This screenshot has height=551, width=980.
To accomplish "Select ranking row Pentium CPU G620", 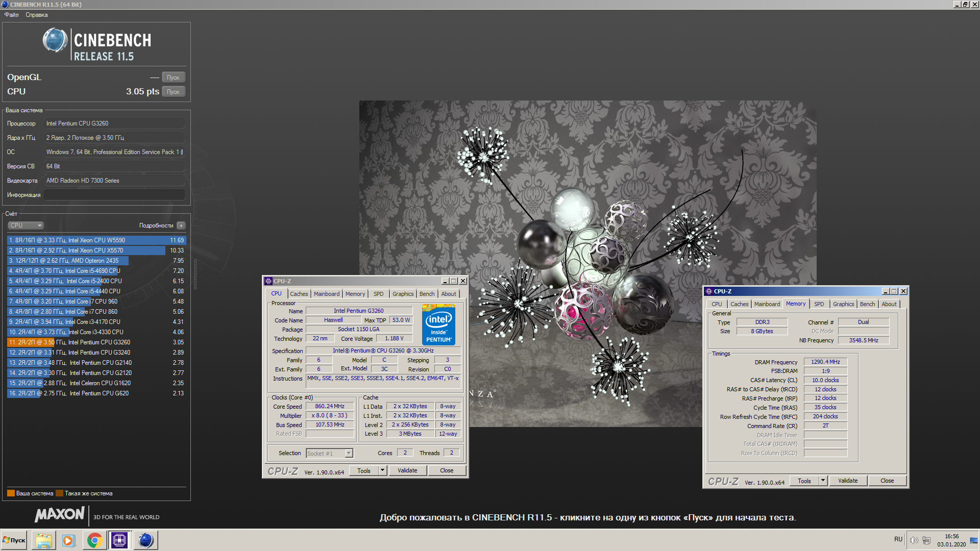I will tap(96, 393).
